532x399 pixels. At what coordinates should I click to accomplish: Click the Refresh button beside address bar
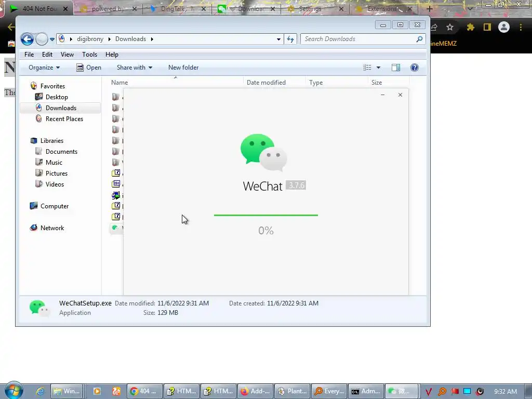[x=290, y=39]
